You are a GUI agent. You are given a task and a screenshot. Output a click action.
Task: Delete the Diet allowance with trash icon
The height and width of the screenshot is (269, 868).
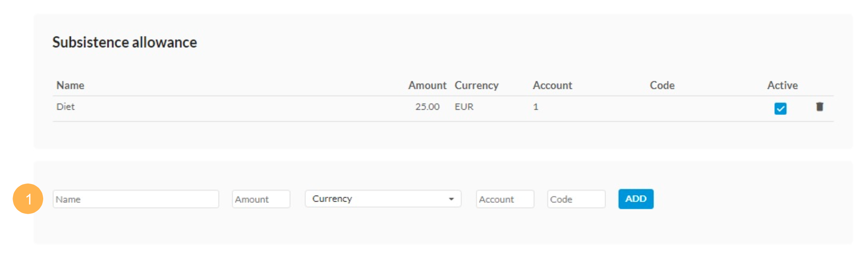[x=819, y=107]
